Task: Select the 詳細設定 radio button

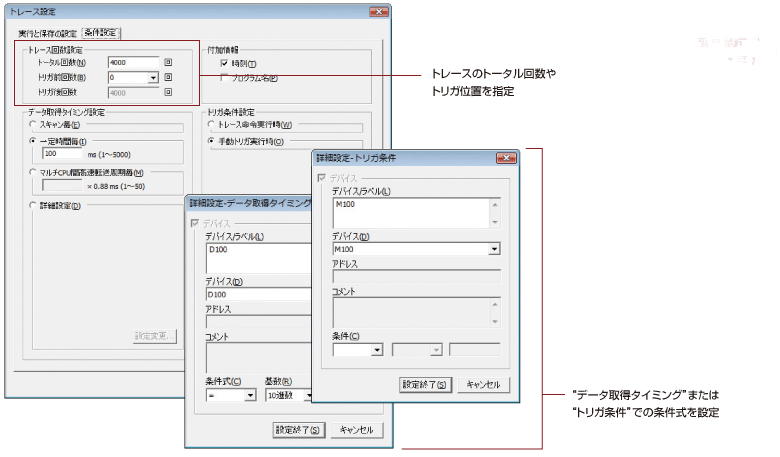Action: (x=33, y=207)
